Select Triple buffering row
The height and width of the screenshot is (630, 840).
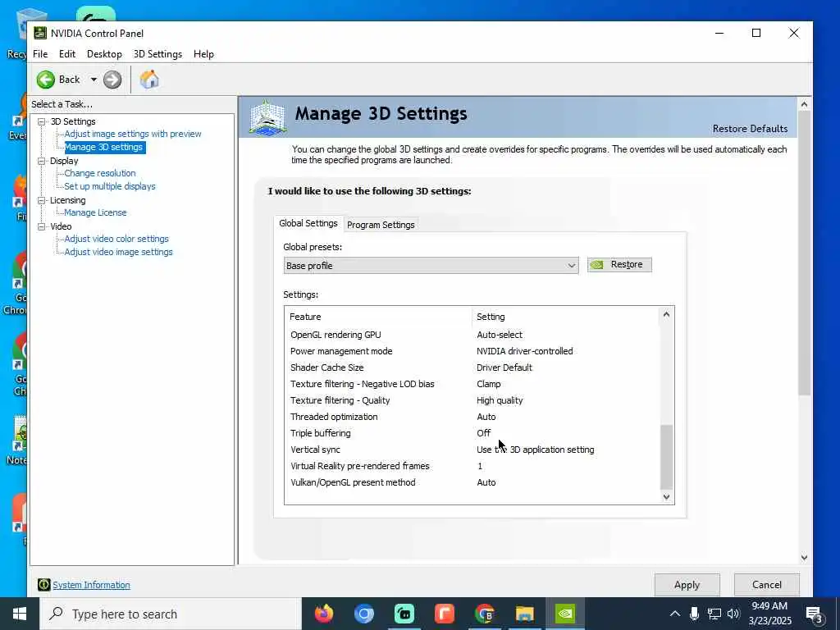(473, 433)
